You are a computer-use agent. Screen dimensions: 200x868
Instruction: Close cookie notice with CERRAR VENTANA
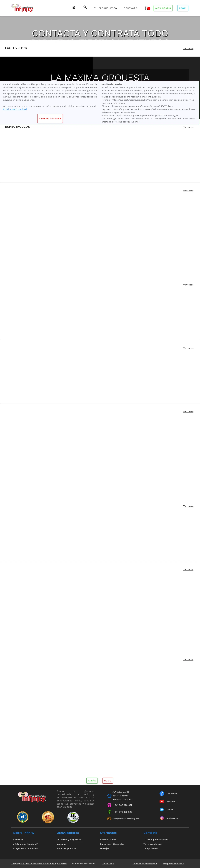pos(50,119)
